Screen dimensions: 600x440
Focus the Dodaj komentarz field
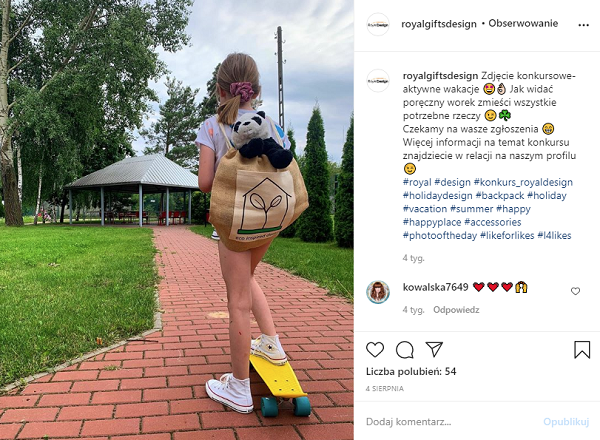pos(452,422)
